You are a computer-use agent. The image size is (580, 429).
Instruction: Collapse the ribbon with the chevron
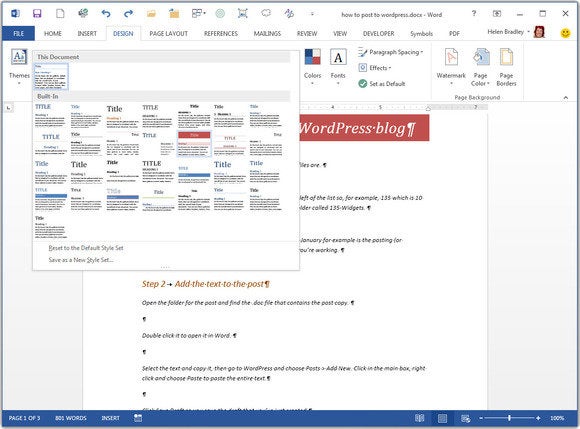[566, 98]
